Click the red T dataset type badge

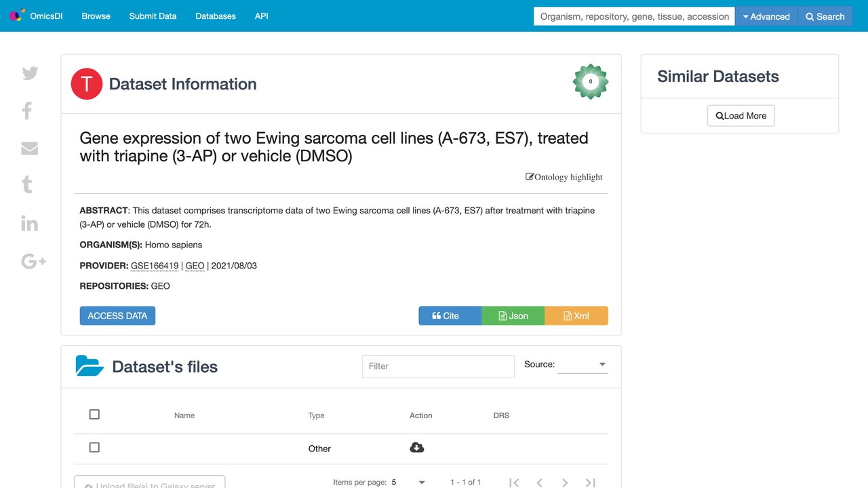coord(87,84)
